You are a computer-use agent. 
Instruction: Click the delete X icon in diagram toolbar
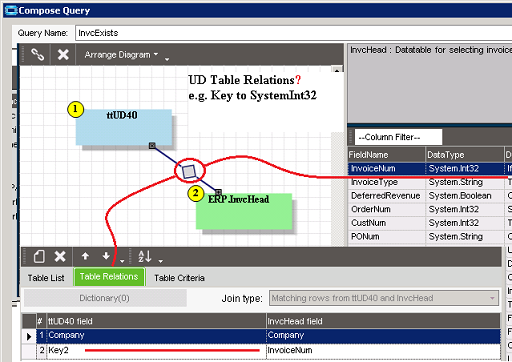(63, 54)
